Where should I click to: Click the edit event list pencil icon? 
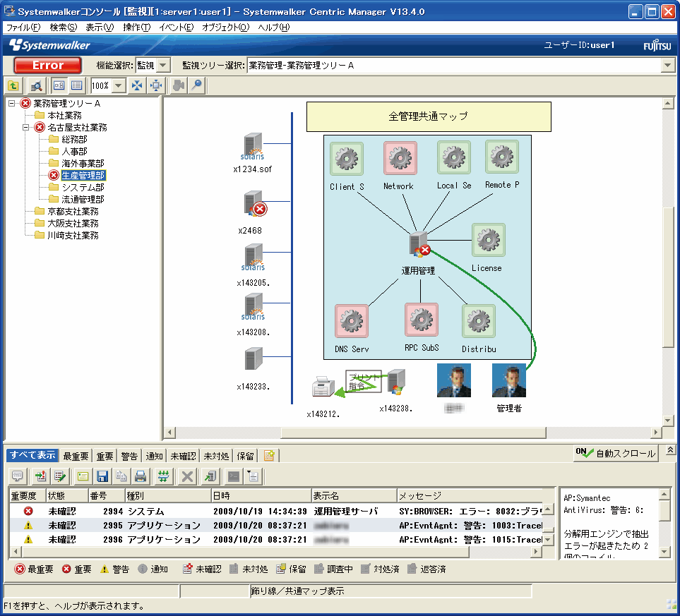pos(60,476)
